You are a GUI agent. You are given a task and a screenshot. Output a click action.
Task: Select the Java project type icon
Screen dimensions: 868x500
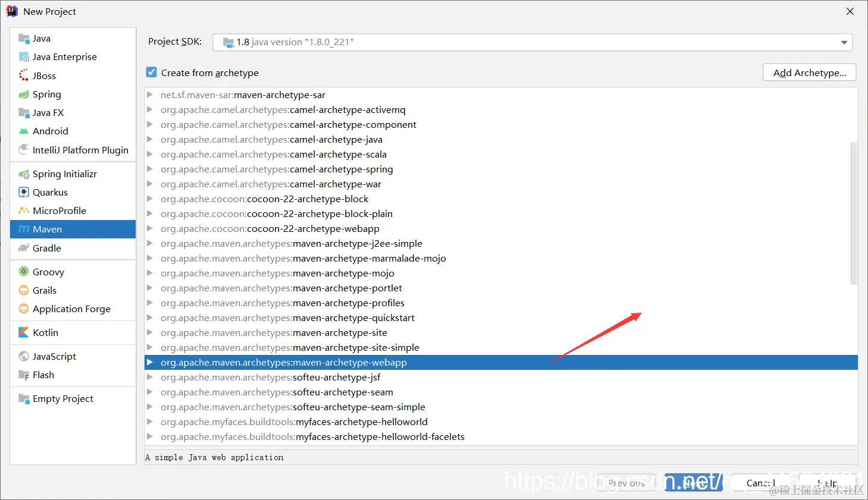(24, 39)
